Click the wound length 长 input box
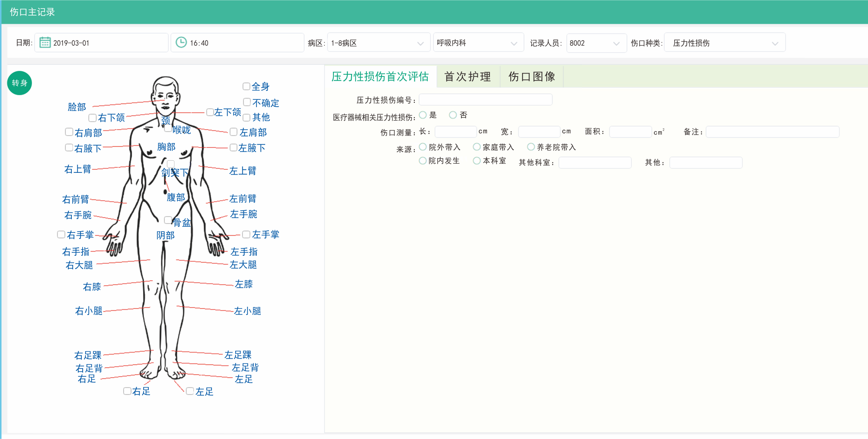Viewport: 868px width, 439px height. (455, 132)
